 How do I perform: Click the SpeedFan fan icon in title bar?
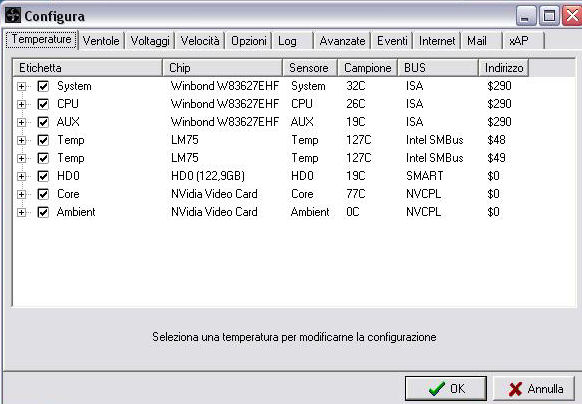coord(13,16)
